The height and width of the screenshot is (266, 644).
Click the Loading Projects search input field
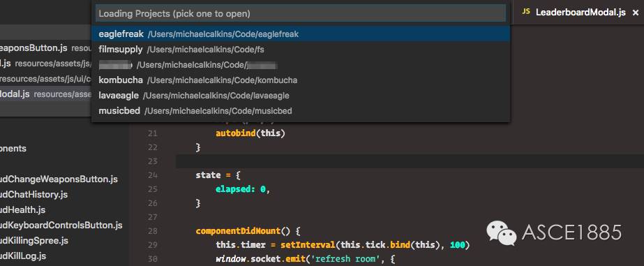click(x=301, y=13)
